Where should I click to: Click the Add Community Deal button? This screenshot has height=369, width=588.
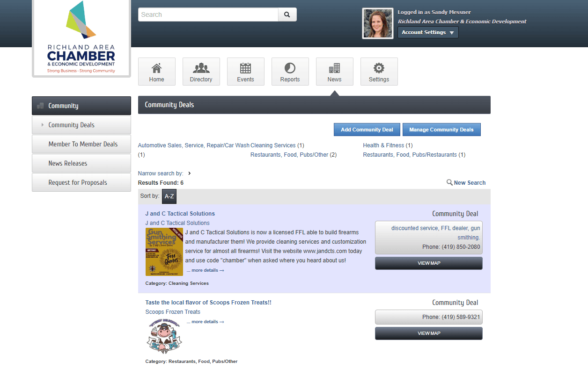(x=367, y=130)
